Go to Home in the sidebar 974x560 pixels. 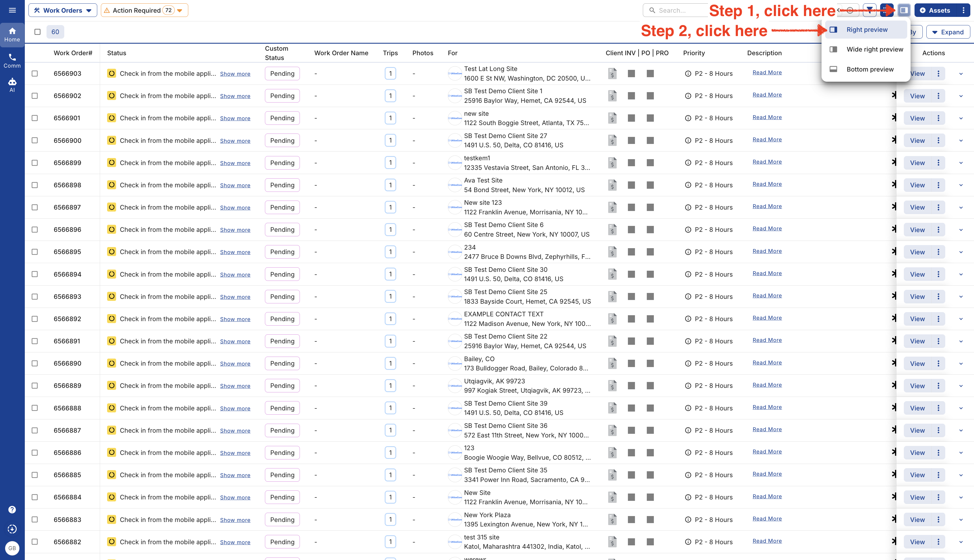12,35
